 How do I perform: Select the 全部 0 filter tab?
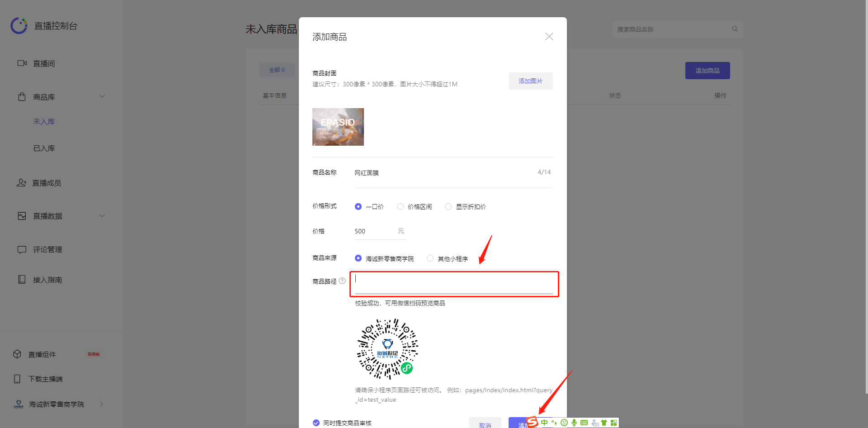click(x=277, y=70)
